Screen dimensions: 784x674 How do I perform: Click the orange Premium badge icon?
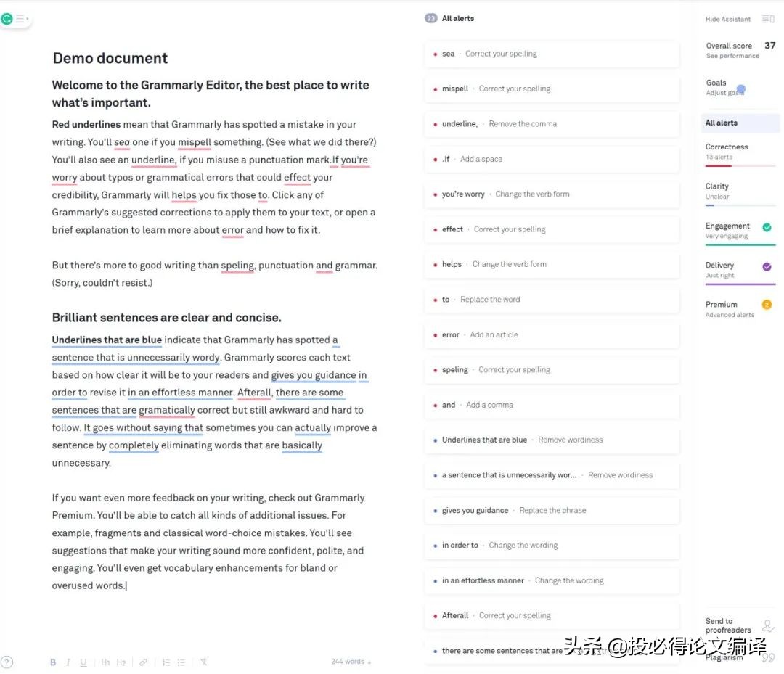tap(767, 305)
